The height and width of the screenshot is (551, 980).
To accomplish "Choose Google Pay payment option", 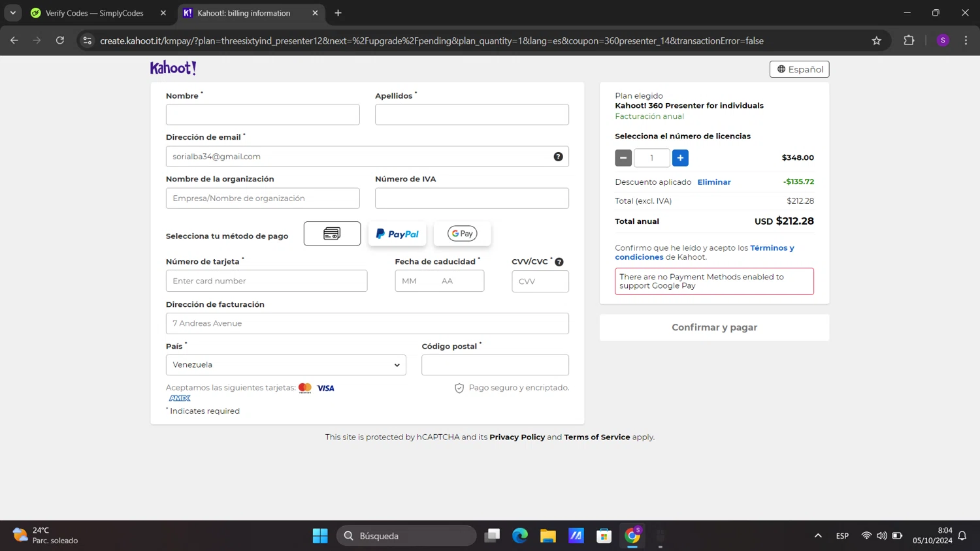I will tap(462, 234).
